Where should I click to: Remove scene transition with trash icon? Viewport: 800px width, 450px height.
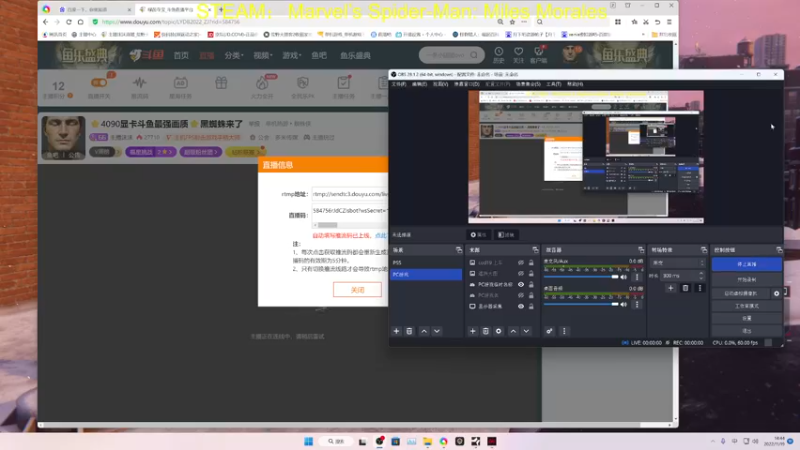685,288
